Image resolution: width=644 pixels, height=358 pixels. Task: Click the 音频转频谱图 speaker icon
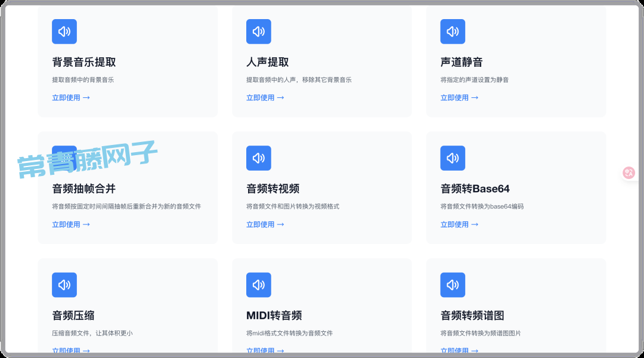[x=453, y=285]
